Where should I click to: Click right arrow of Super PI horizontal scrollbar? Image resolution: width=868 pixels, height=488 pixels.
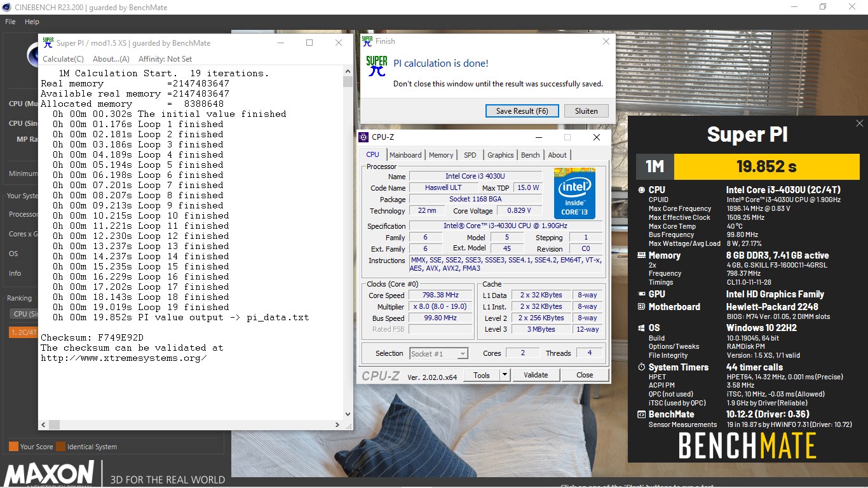pos(337,425)
